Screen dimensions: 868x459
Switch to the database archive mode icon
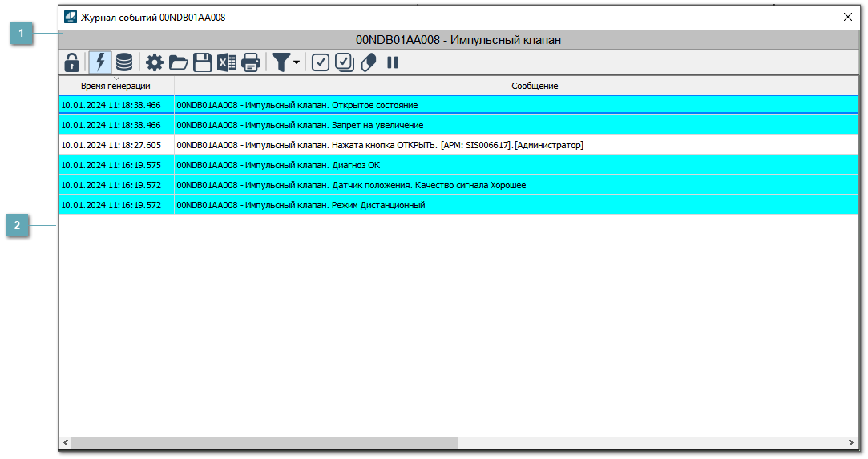[124, 62]
